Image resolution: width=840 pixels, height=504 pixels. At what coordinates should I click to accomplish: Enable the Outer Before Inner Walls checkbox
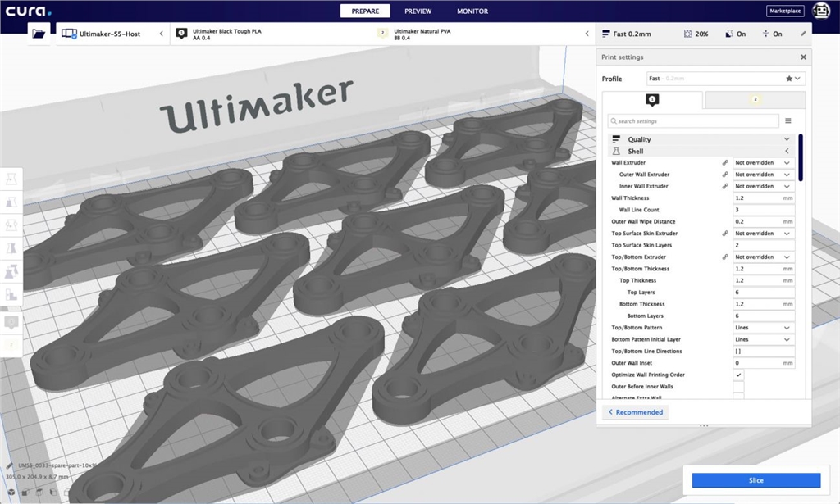click(738, 387)
